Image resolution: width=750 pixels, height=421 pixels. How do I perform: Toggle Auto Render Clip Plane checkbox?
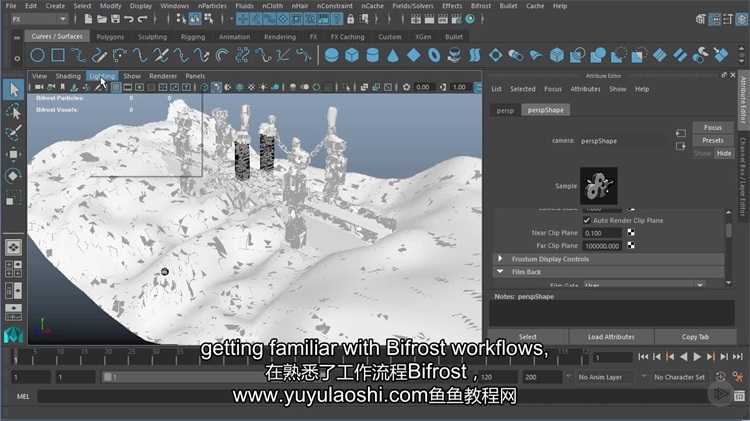point(586,221)
